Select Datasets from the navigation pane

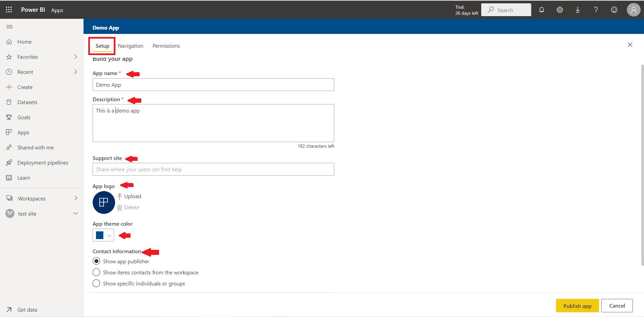pyautogui.click(x=27, y=102)
